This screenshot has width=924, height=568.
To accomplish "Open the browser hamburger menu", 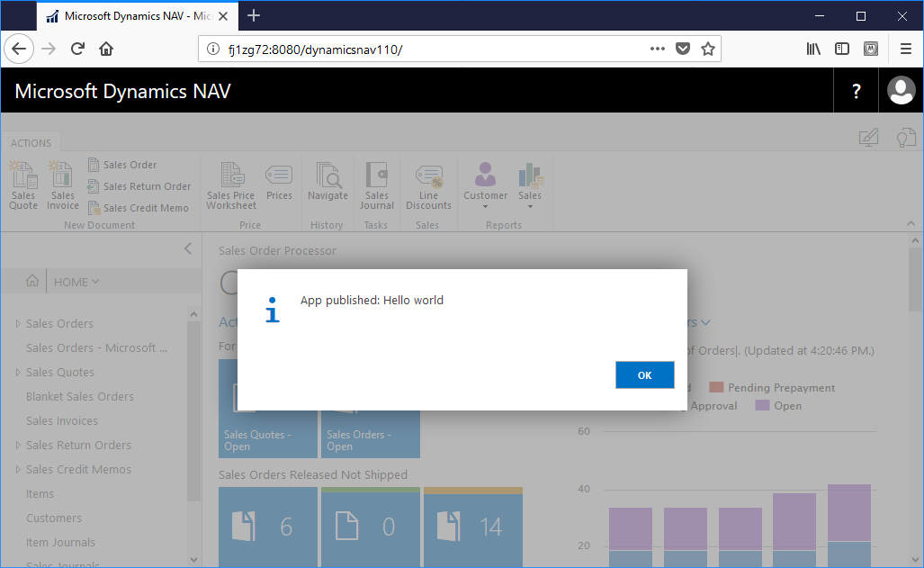I will (x=906, y=49).
